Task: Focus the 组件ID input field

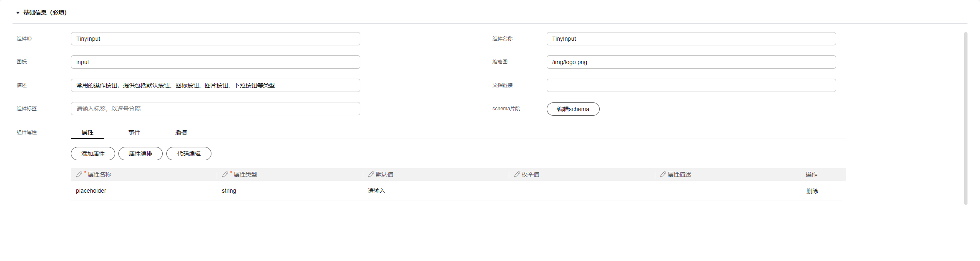Action: coord(215,39)
